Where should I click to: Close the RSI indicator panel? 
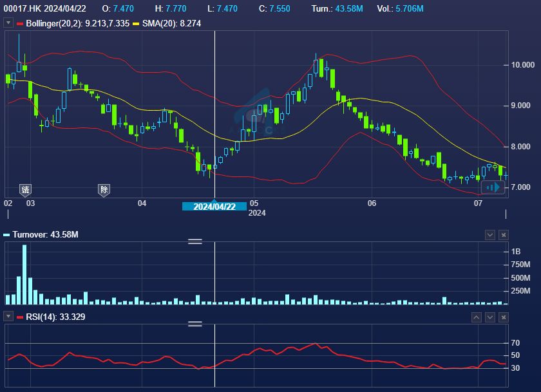click(504, 317)
